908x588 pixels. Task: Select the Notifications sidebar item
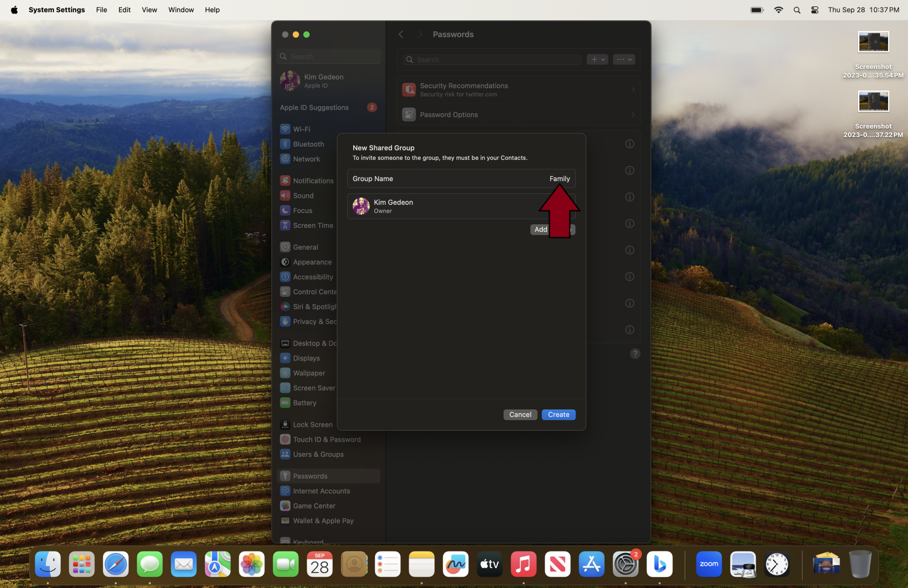(314, 181)
